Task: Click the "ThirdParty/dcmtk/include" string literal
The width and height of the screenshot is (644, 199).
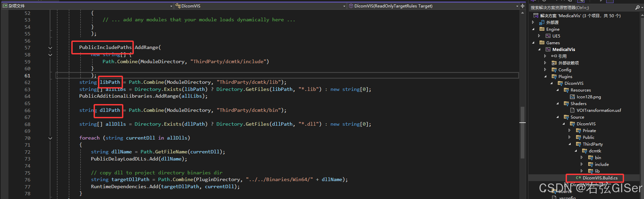Action: [228, 61]
